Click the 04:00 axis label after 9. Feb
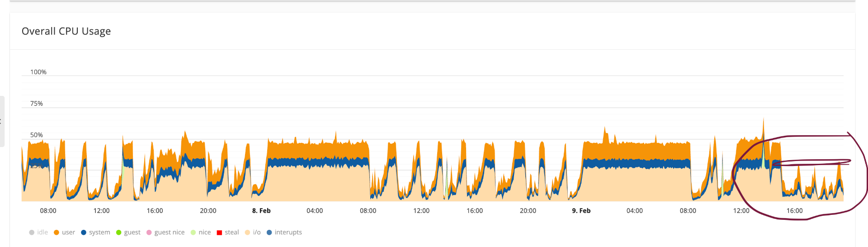Image resolution: width=868 pixels, height=247 pixels. pos(635,211)
